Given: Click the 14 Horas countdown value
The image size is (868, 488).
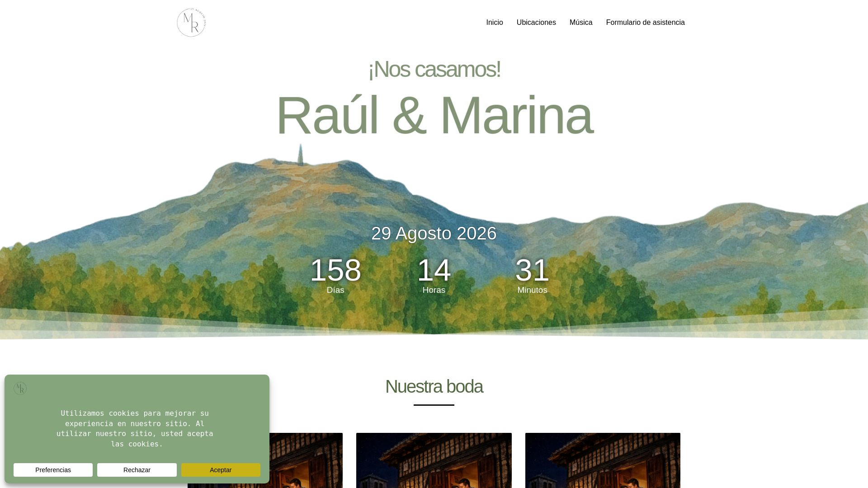Looking at the screenshot, I should click(434, 270).
